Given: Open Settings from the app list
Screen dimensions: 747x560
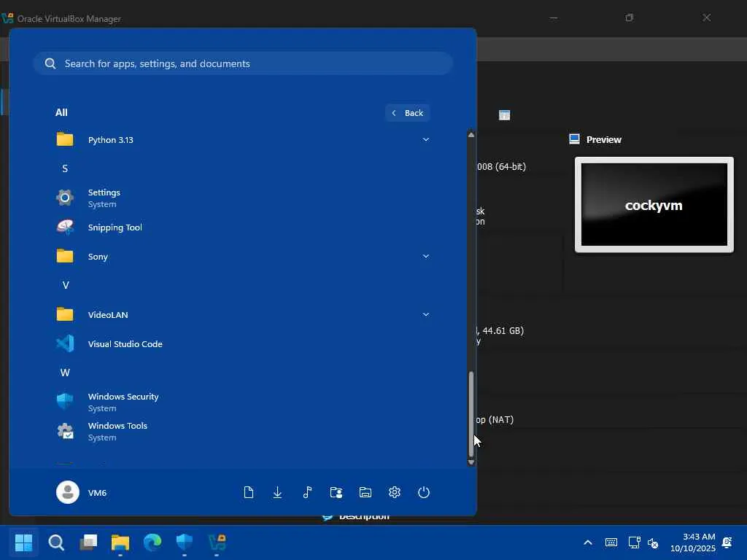Looking at the screenshot, I should point(104,198).
